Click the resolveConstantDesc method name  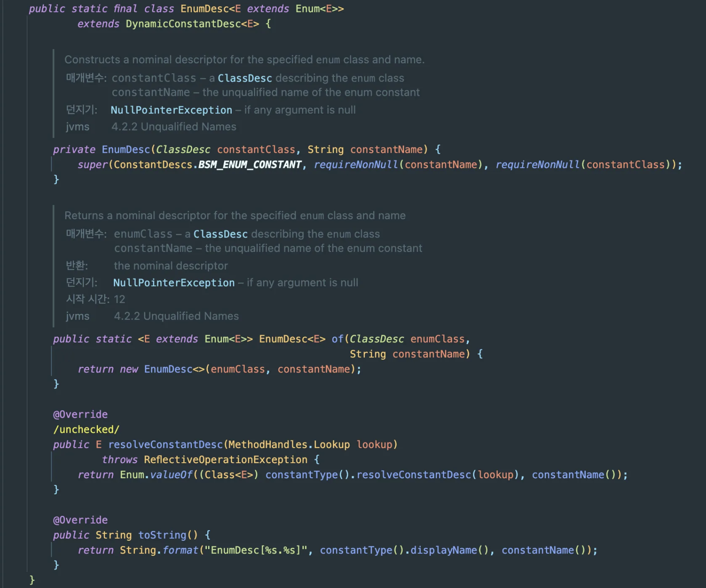(167, 444)
